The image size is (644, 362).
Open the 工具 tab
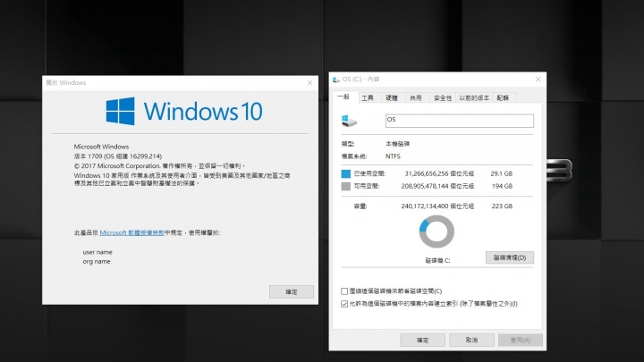(368, 97)
